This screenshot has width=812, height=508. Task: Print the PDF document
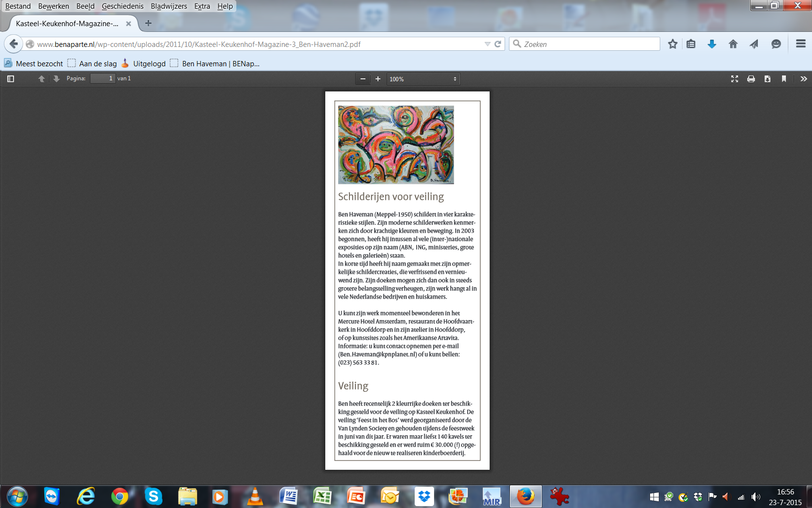[751, 79]
